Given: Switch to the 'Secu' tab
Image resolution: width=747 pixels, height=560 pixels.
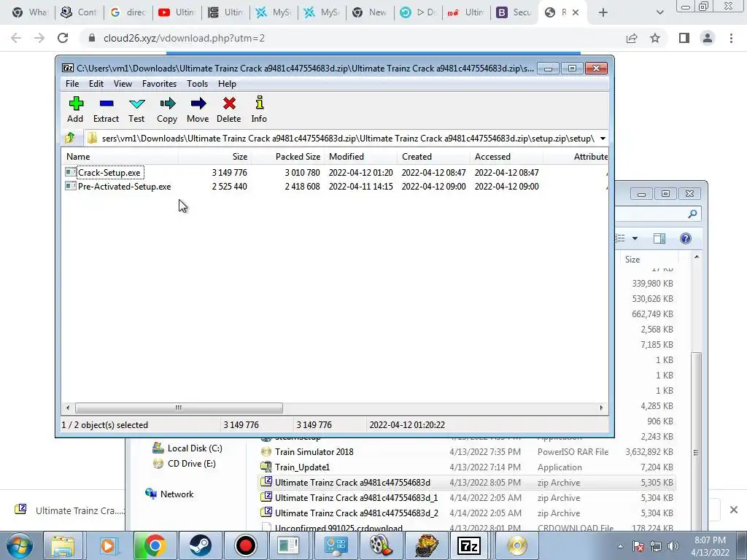Looking at the screenshot, I should click(x=514, y=12).
